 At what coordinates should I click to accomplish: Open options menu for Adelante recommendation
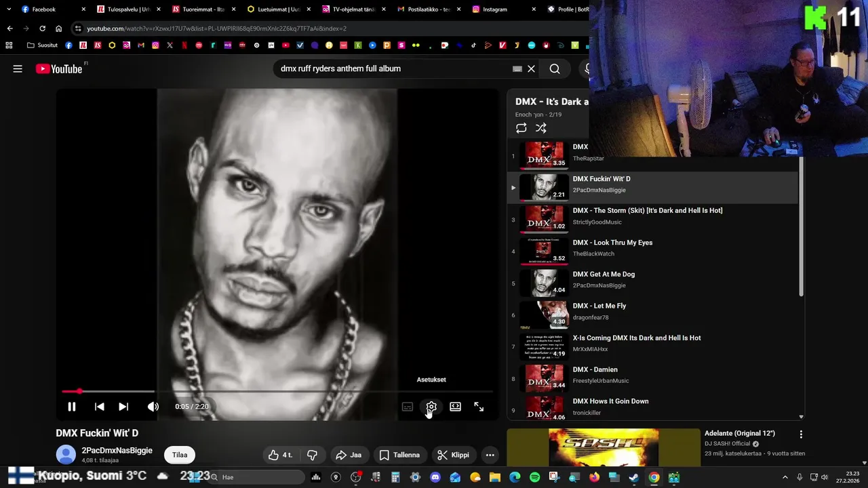(801, 434)
